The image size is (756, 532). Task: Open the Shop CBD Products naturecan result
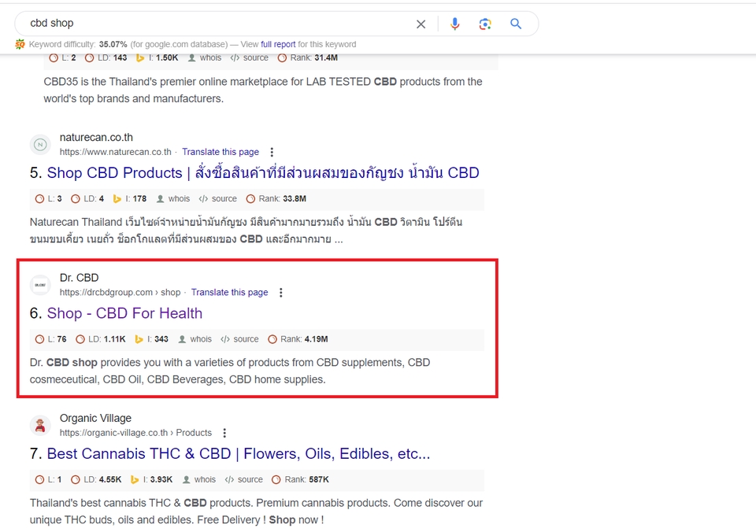(263, 172)
